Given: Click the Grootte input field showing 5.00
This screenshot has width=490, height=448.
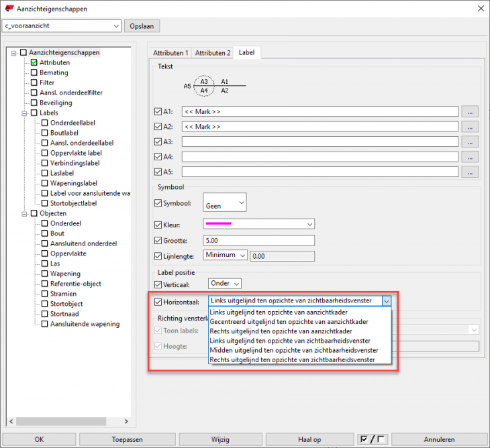Looking at the screenshot, I should tap(258, 240).
